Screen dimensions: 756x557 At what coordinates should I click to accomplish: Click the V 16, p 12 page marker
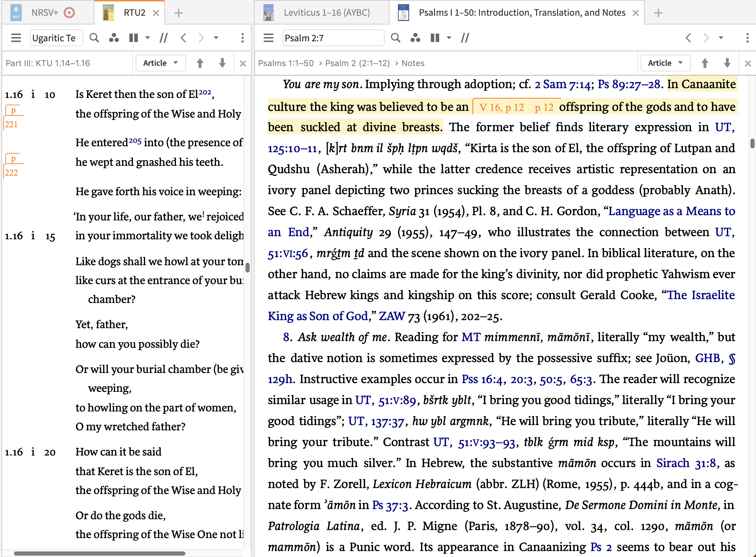click(501, 107)
